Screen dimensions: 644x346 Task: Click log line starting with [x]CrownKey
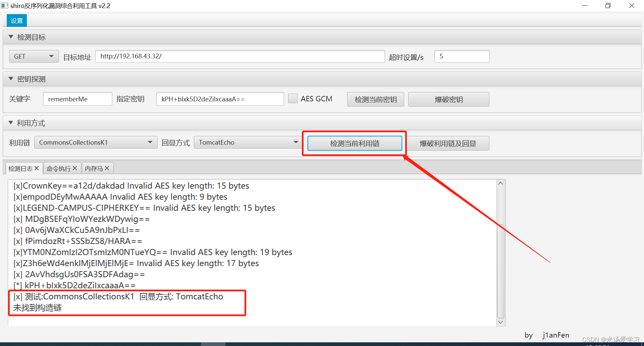pyautogui.click(x=131, y=186)
